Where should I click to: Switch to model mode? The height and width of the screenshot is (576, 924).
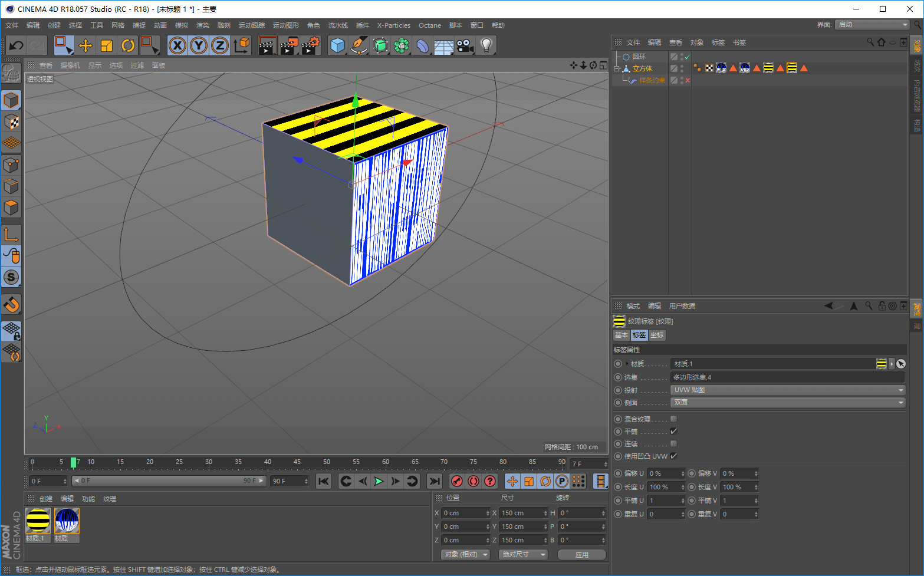(x=11, y=100)
